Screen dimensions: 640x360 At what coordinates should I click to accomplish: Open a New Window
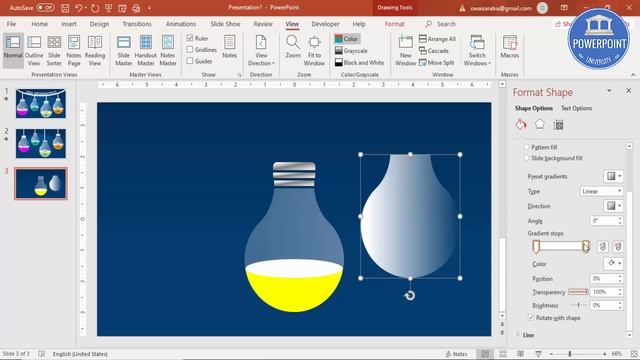(x=405, y=50)
